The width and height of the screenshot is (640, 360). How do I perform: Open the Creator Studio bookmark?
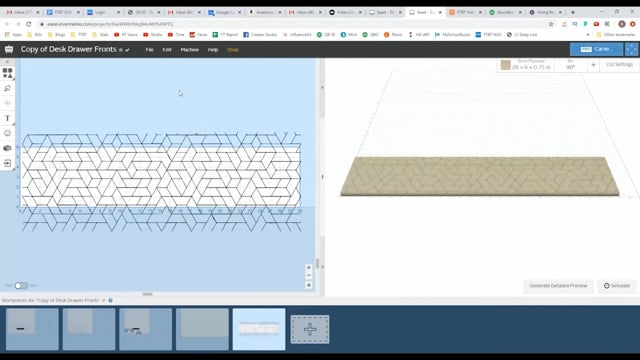[260, 35]
